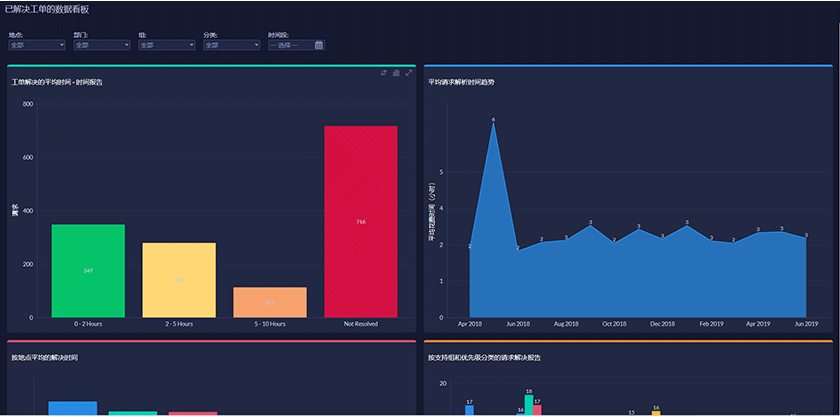Click the "Apr 2019" axis label
The width and height of the screenshot is (840, 417).
pyautogui.click(x=758, y=324)
